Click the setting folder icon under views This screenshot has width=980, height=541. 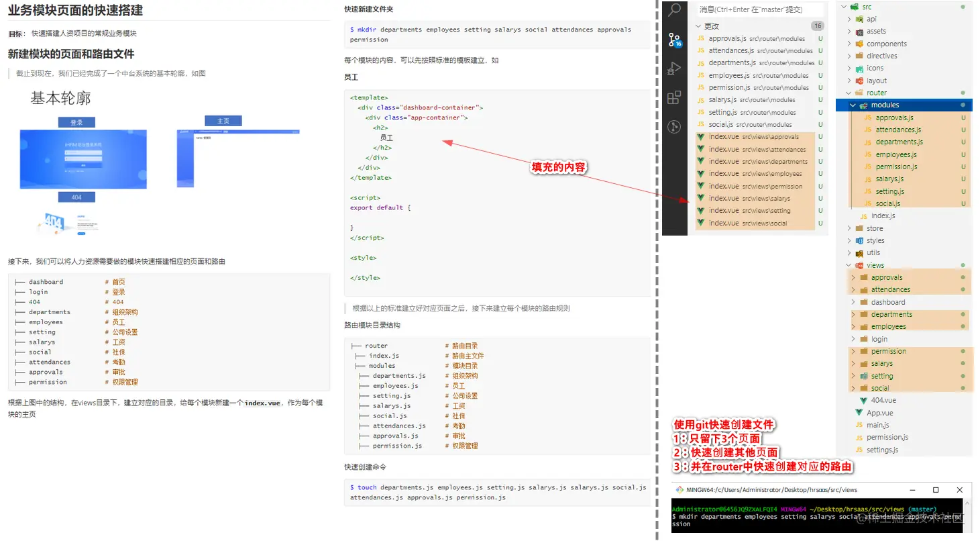click(865, 376)
